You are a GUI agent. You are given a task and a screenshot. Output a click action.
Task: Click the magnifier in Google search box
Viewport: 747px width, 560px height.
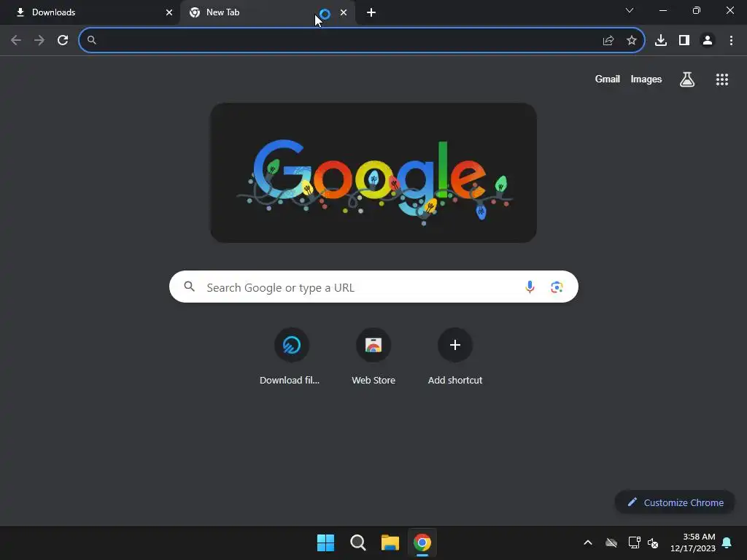(190, 287)
